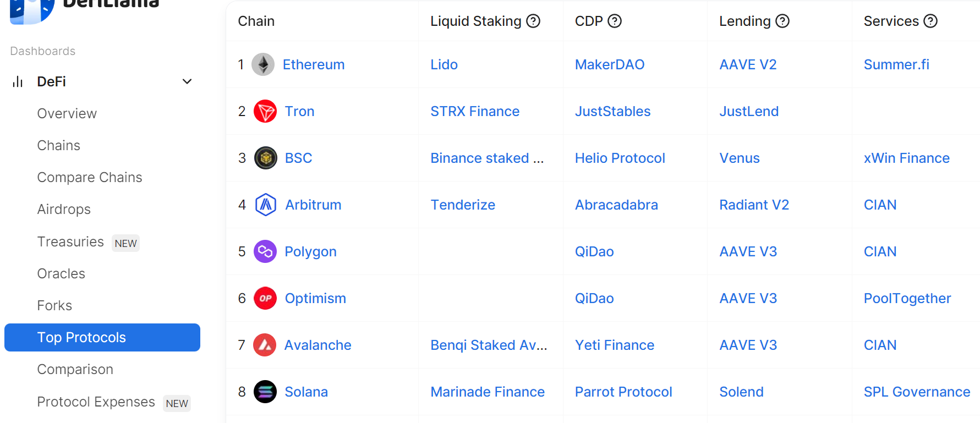Open the Lido protocol link

pyautogui.click(x=444, y=64)
